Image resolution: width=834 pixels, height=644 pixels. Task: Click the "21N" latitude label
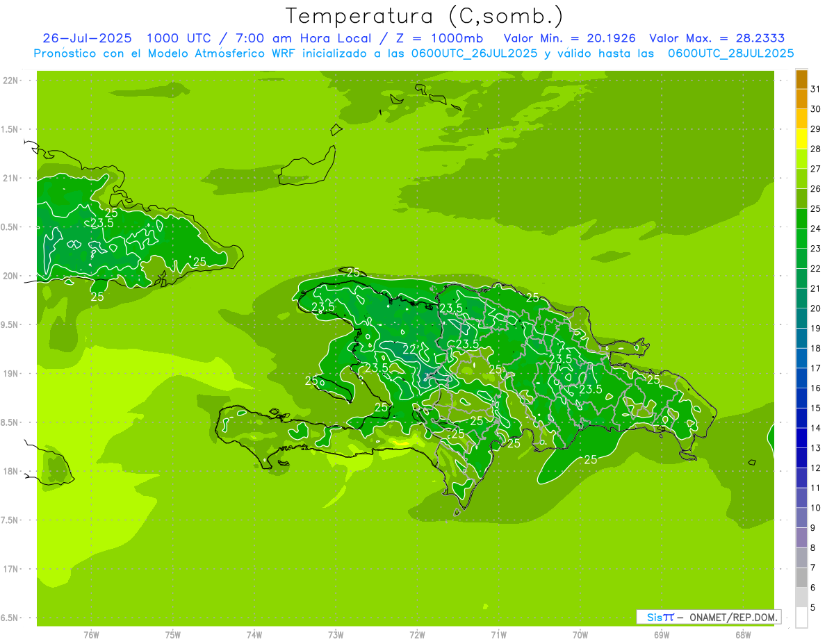pyautogui.click(x=10, y=178)
